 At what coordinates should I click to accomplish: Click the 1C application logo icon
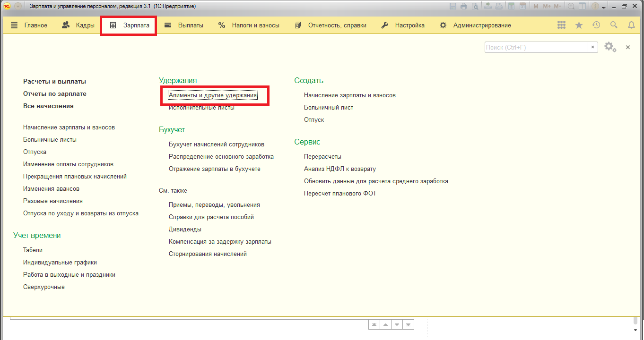point(7,6)
